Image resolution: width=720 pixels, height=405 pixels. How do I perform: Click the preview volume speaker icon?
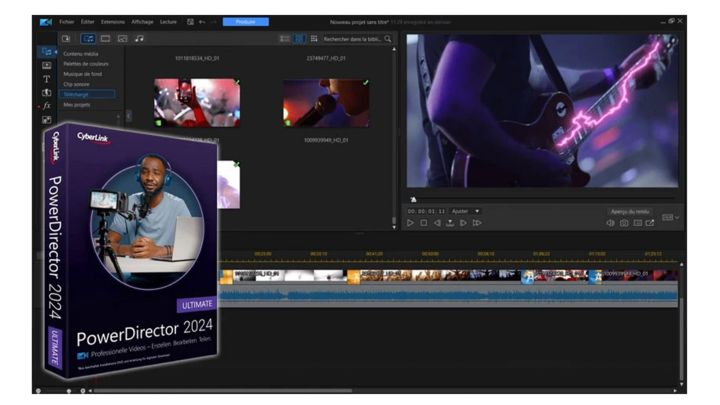point(610,223)
